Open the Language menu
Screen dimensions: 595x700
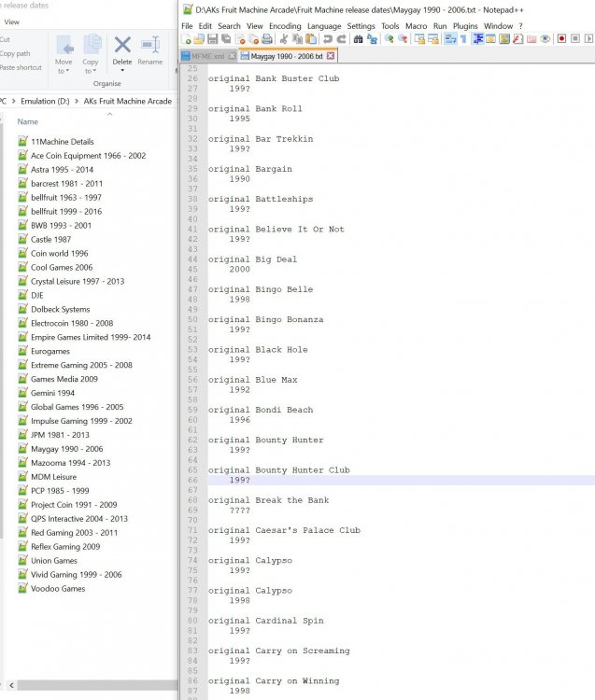324,26
